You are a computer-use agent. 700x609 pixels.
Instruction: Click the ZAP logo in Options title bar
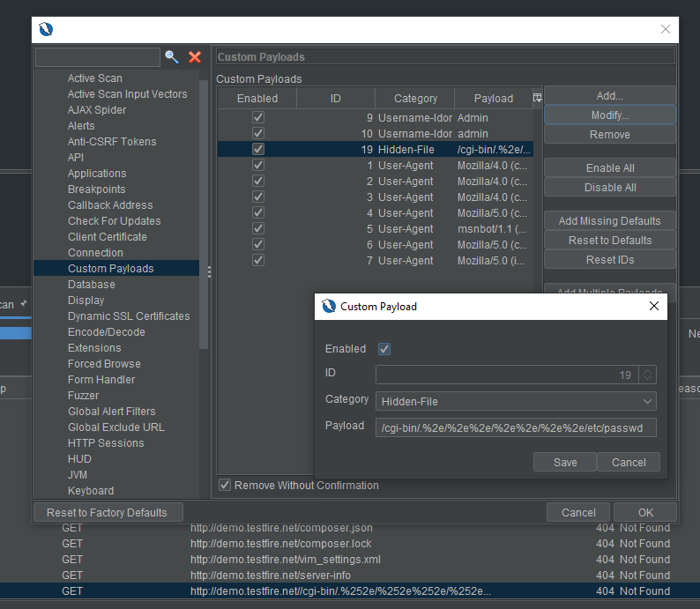[46, 29]
